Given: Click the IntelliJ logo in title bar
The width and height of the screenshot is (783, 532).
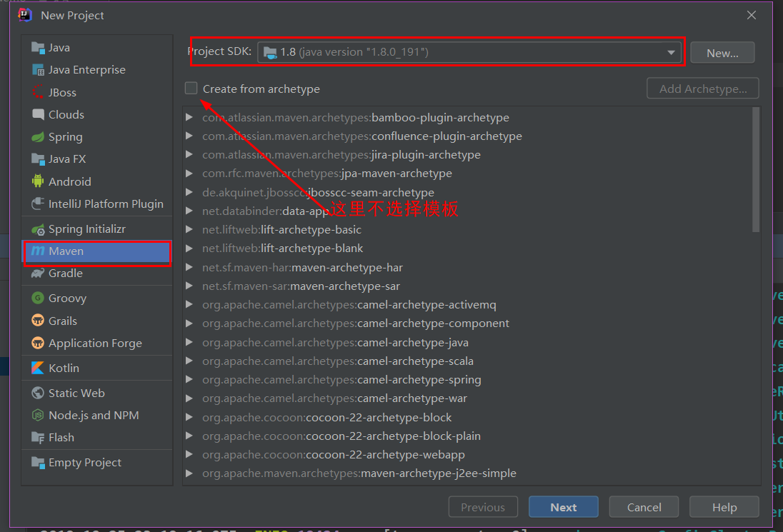Looking at the screenshot, I should (x=25, y=15).
